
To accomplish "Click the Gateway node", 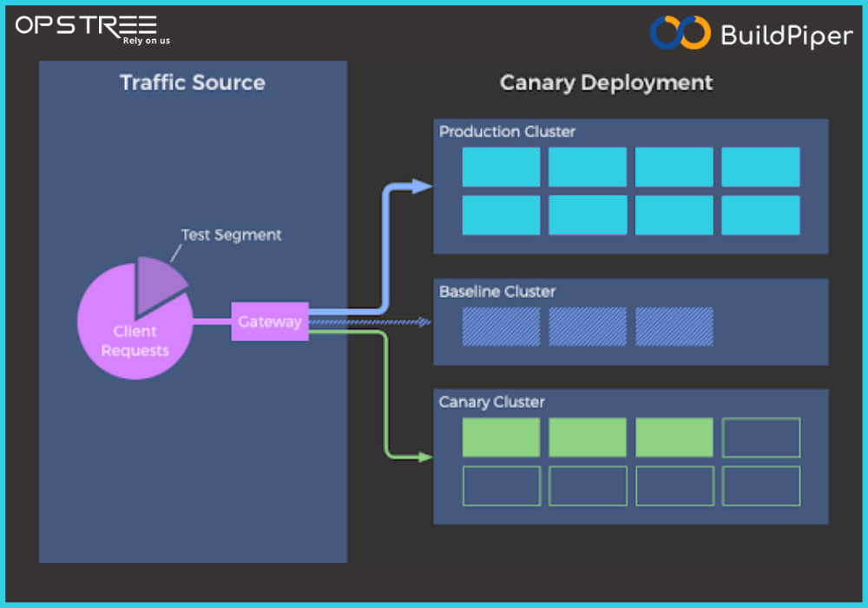I will [x=270, y=321].
